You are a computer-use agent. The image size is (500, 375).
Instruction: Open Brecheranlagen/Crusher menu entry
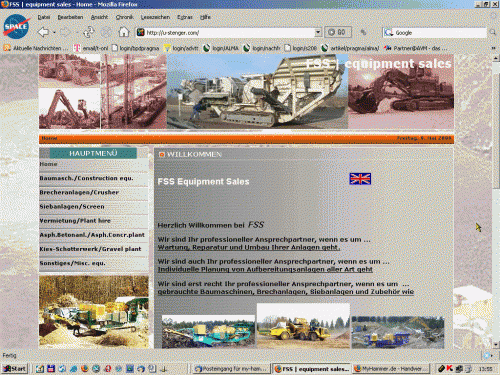pos(79,192)
